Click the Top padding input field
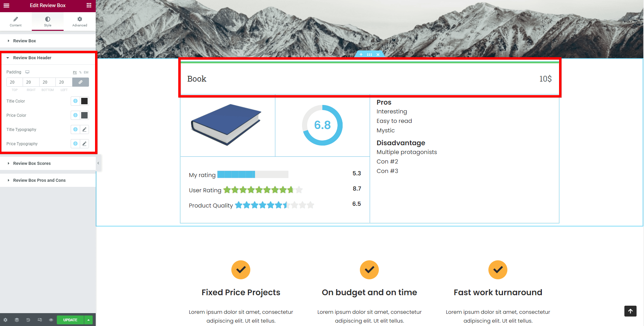 coord(14,82)
